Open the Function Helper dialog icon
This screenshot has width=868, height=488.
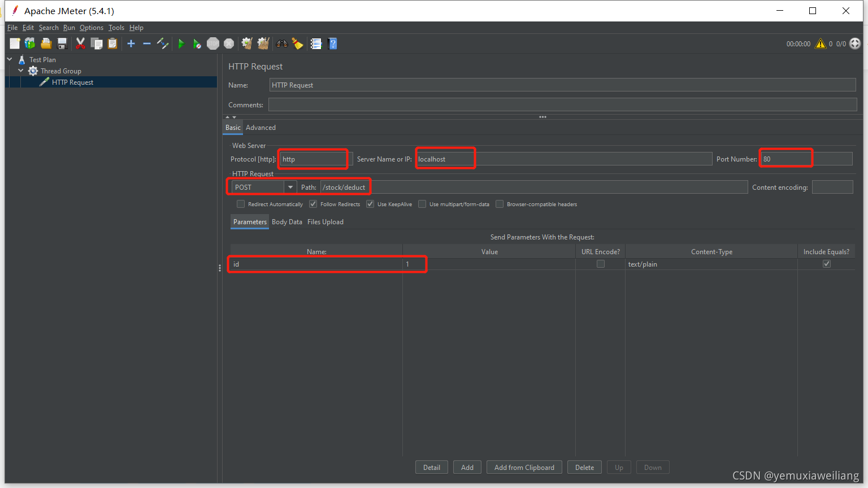[316, 43]
